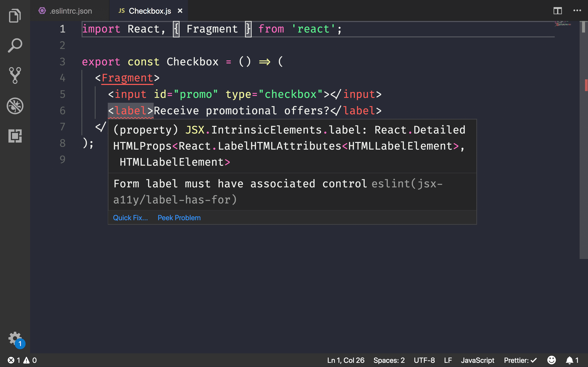Open the Split Editor icon
This screenshot has width=588, height=367.
tap(558, 10)
